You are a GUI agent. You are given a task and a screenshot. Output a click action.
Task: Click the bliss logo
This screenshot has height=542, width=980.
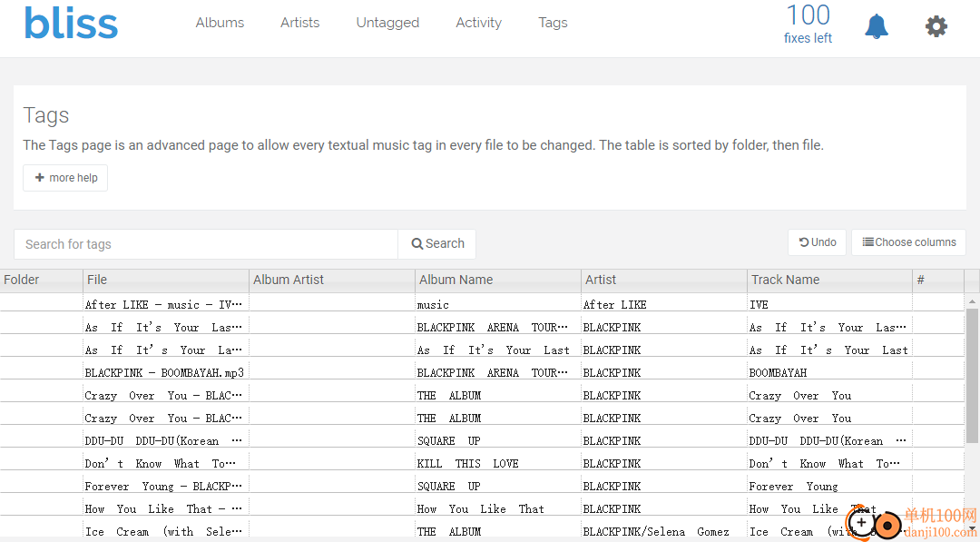pyautogui.click(x=71, y=24)
